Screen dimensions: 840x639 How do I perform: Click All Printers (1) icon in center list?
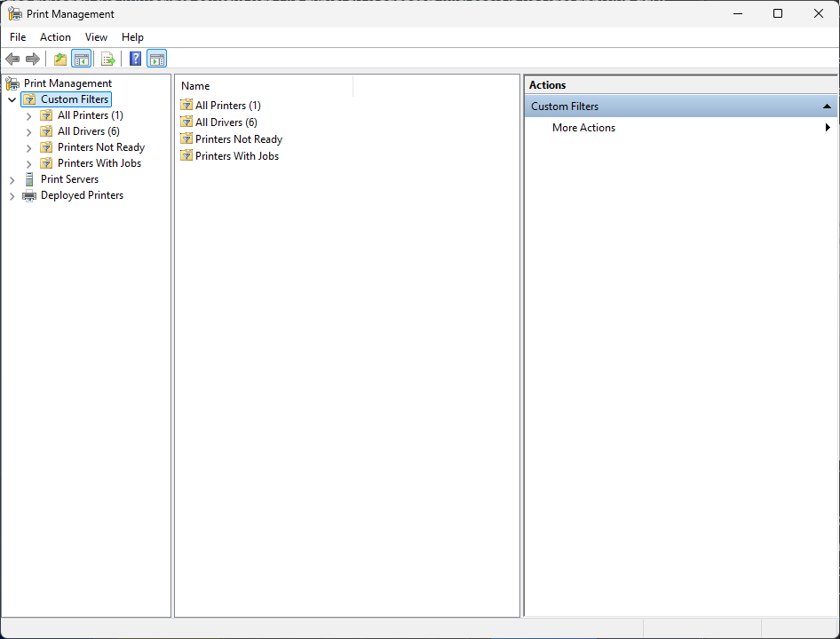tap(186, 105)
